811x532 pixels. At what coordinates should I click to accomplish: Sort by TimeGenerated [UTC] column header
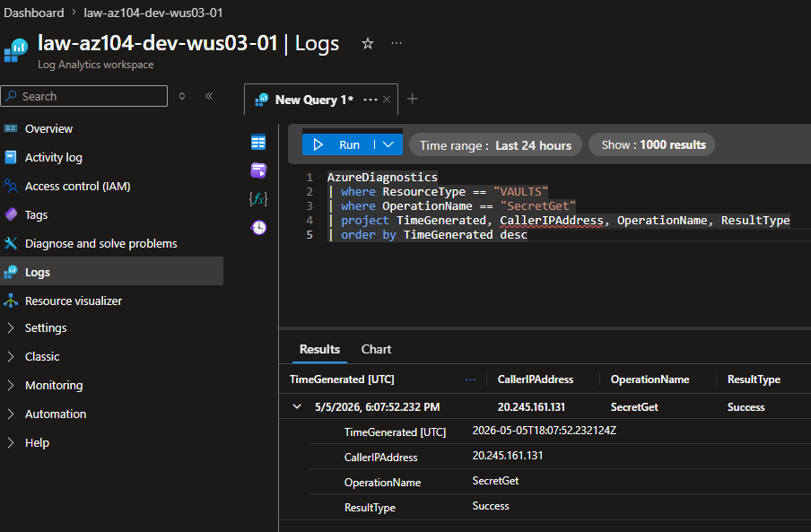pyautogui.click(x=342, y=379)
